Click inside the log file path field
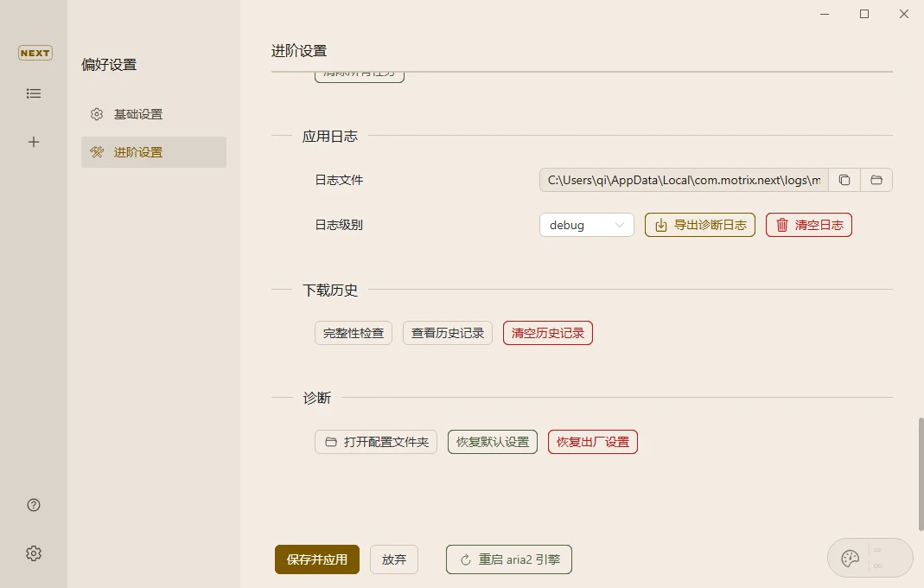This screenshot has width=924, height=588. (683, 180)
